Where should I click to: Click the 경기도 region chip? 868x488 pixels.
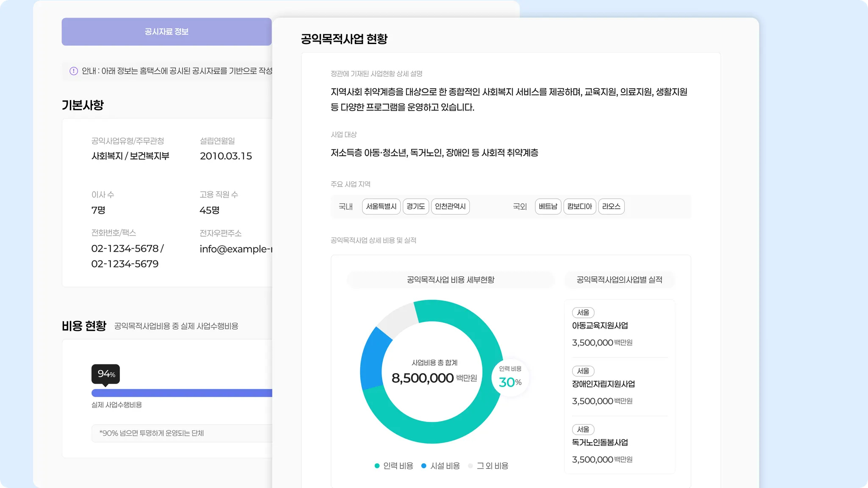(415, 207)
